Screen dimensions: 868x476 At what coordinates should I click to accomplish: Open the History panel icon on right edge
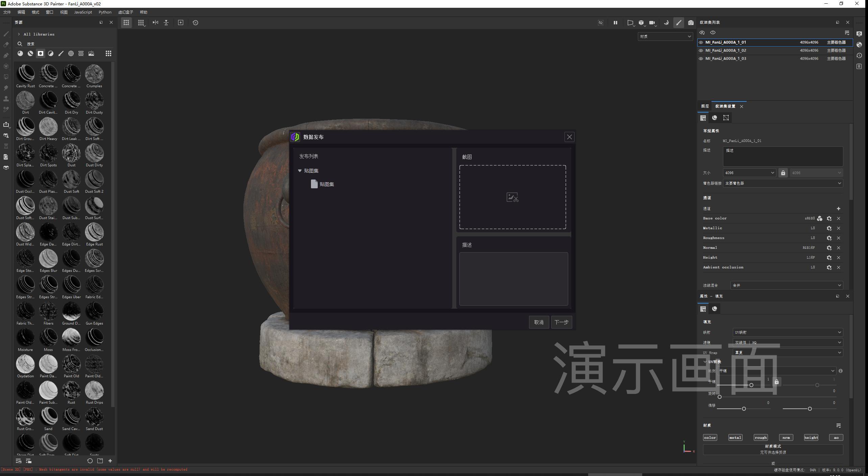point(859,55)
